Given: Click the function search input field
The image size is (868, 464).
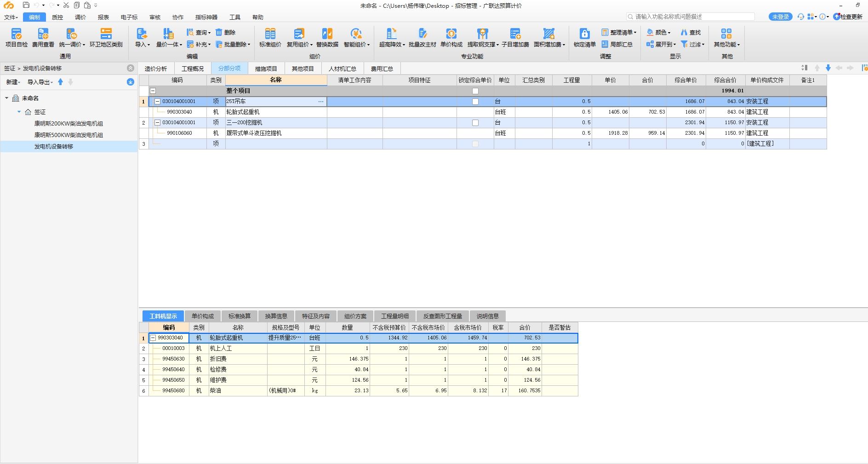Looking at the screenshot, I should pos(691,17).
